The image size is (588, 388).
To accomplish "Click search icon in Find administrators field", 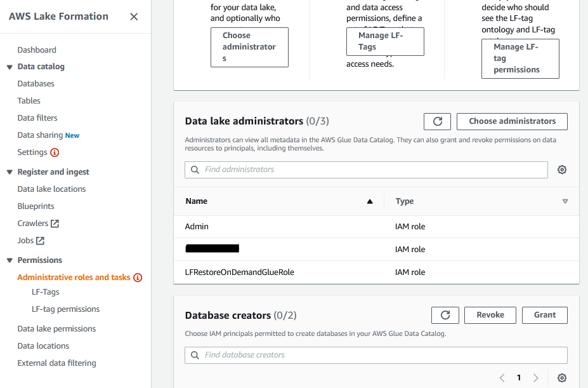I will coord(195,170).
